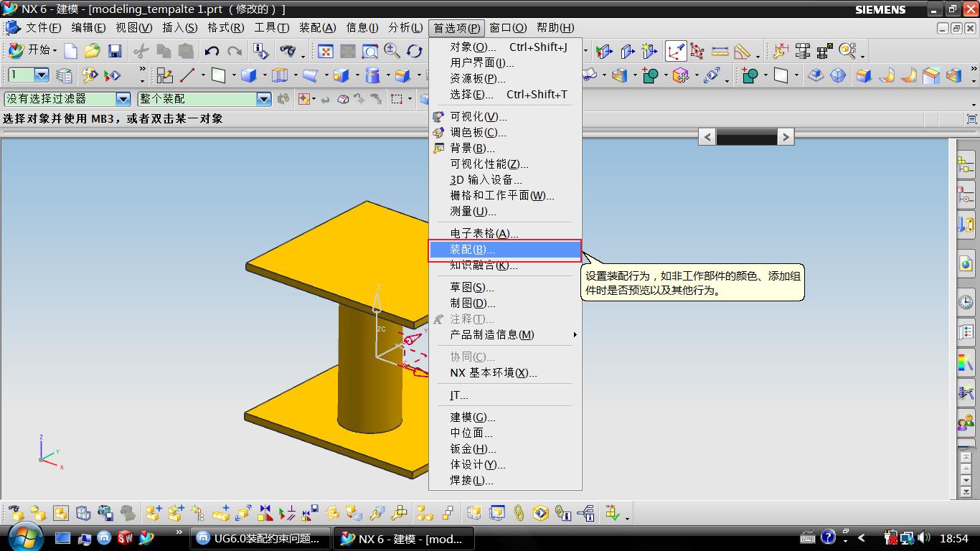Activate the zoom window magnifier tool
The height and width of the screenshot is (551, 980).
tap(370, 51)
